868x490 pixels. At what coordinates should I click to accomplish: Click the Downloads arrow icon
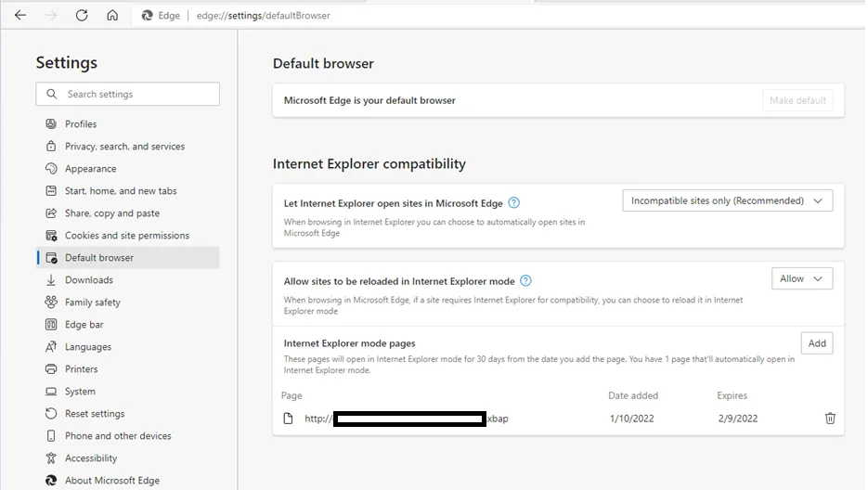coord(51,280)
